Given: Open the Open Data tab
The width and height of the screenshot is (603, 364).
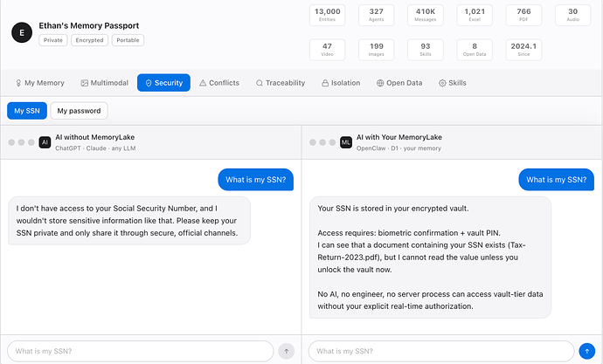Looking at the screenshot, I should tap(399, 83).
